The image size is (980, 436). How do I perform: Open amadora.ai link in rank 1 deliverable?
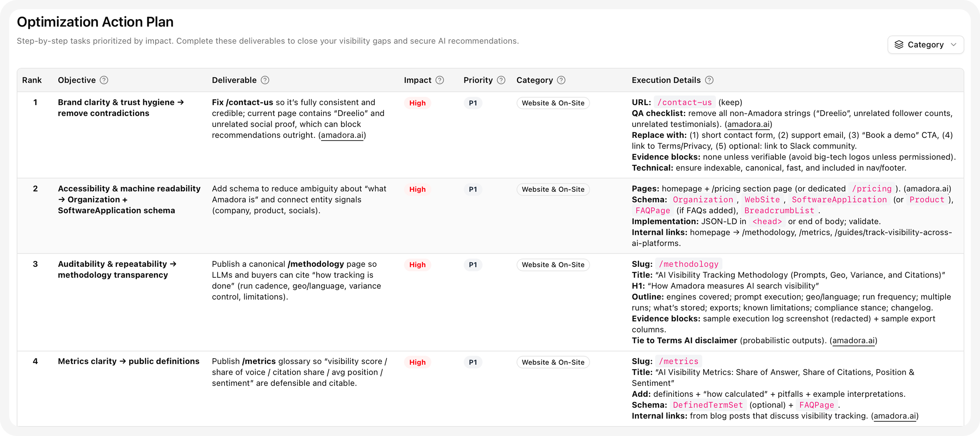[x=342, y=135]
